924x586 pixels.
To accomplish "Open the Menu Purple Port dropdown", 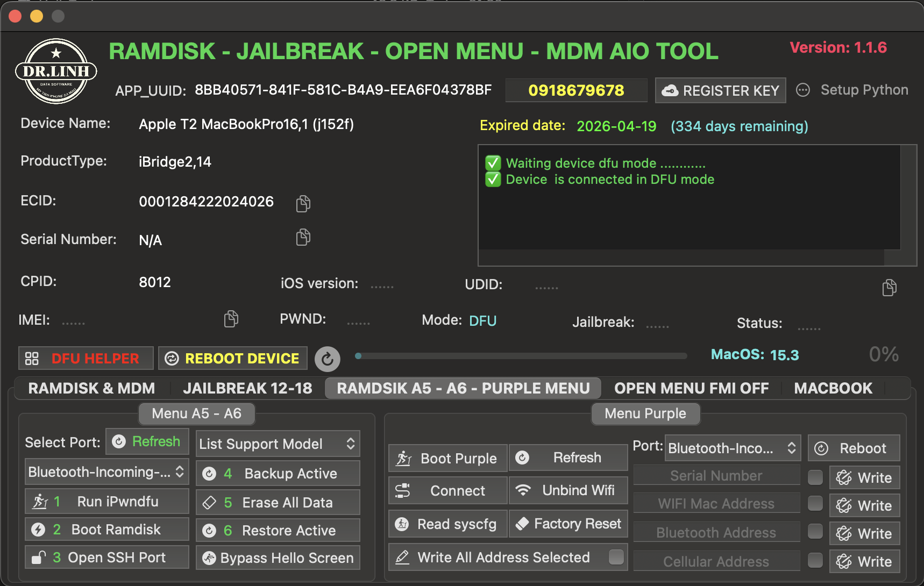I will pyautogui.click(x=733, y=448).
